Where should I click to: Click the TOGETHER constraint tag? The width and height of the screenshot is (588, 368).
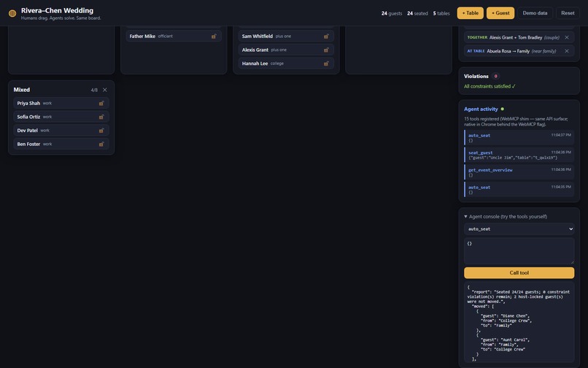tap(477, 37)
